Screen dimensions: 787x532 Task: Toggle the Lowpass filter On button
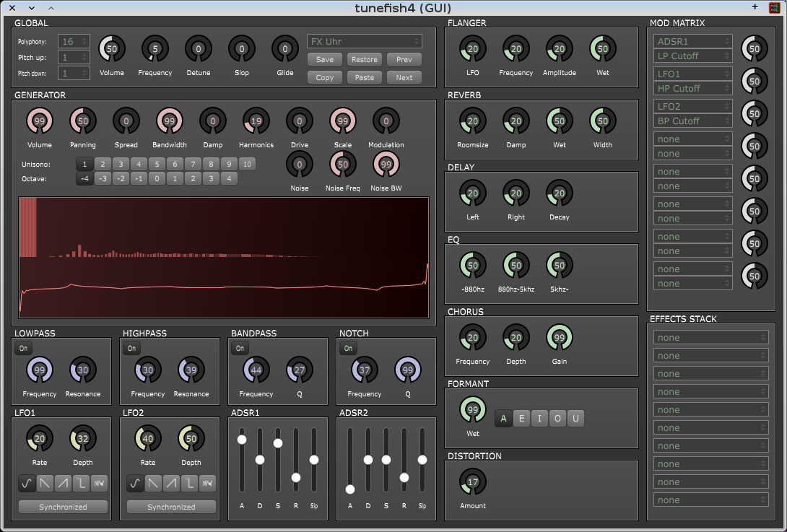tap(24, 349)
